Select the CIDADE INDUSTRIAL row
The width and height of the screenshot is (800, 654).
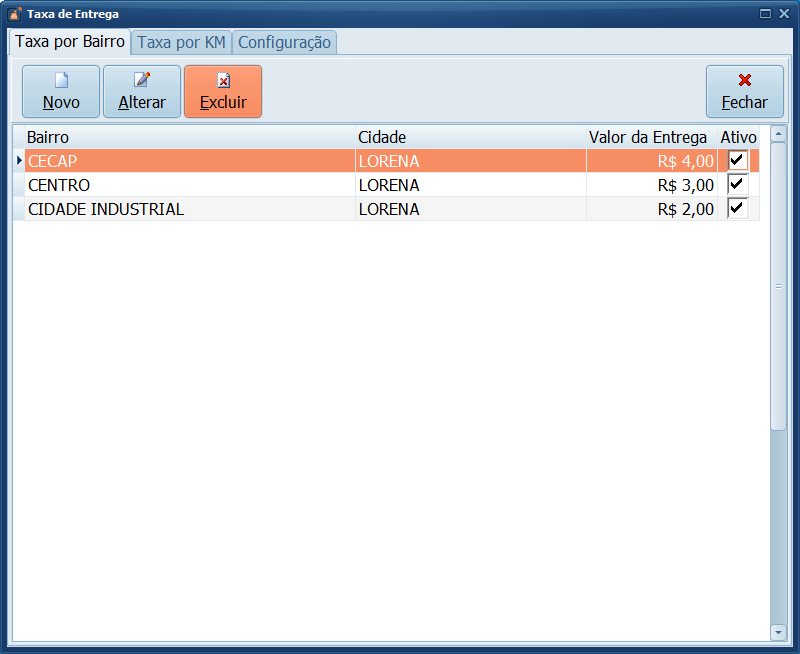(x=190, y=209)
